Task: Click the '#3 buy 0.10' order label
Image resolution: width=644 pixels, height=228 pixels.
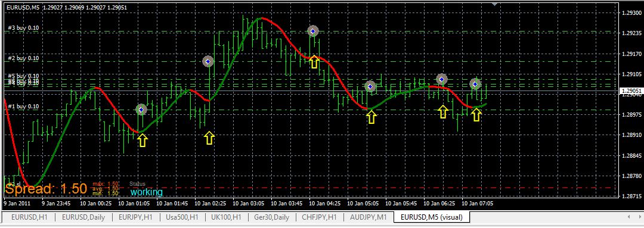Action: pyautogui.click(x=23, y=28)
